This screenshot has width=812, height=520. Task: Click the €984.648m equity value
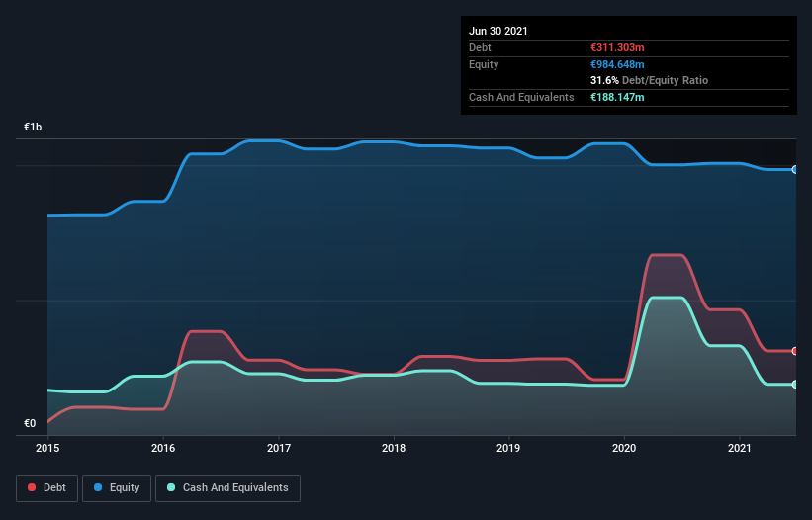[x=617, y=64]
